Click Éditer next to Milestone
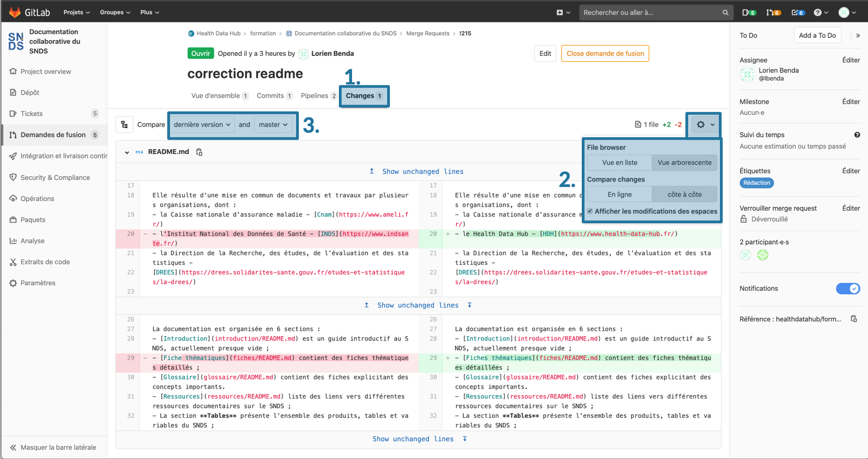 tap(851, 102)
